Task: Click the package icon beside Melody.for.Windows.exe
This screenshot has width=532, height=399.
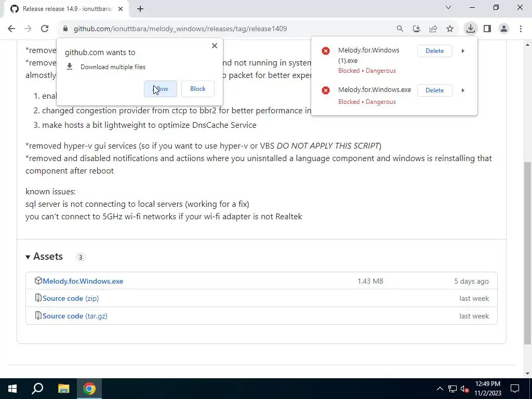Action: click(38, 281)
